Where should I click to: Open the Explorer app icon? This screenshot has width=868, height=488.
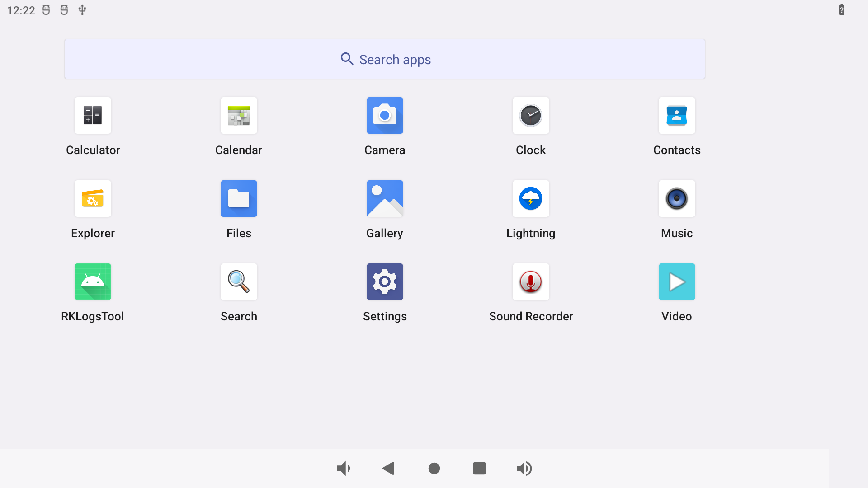click(93, 198)
